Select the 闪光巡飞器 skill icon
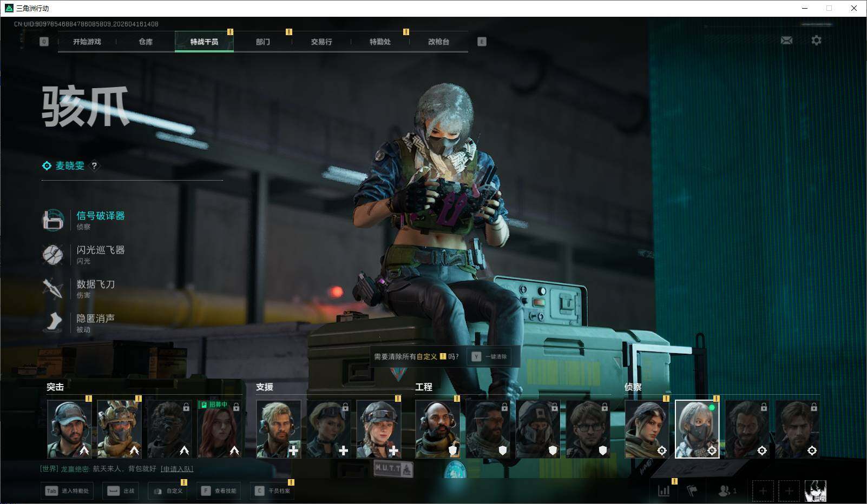 click(53, 254)
